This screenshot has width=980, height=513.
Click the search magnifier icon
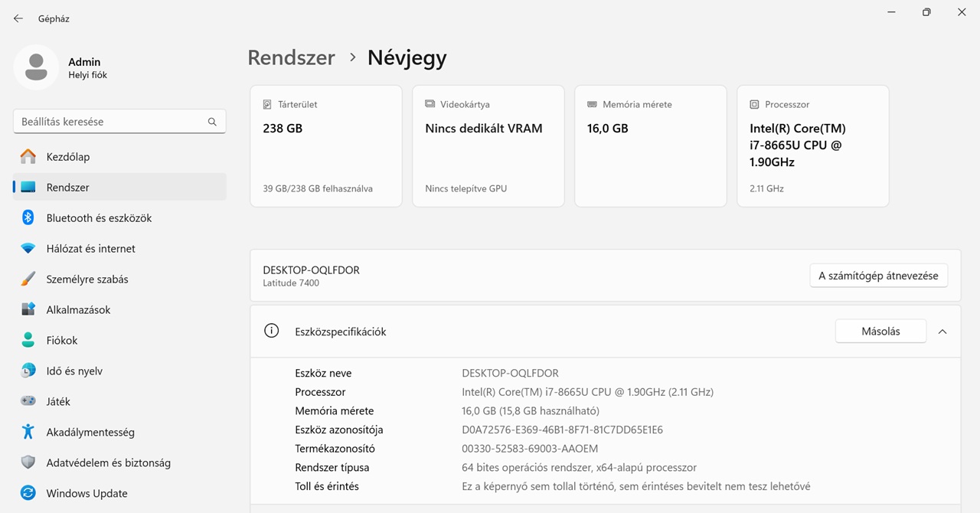click(x=212, y=122)
